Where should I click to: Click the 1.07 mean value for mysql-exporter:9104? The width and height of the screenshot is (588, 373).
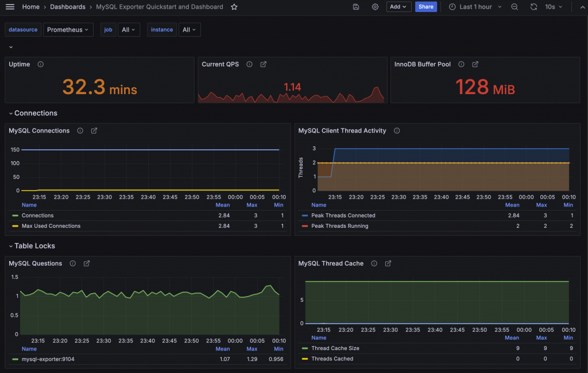click(x=225, y=359)
